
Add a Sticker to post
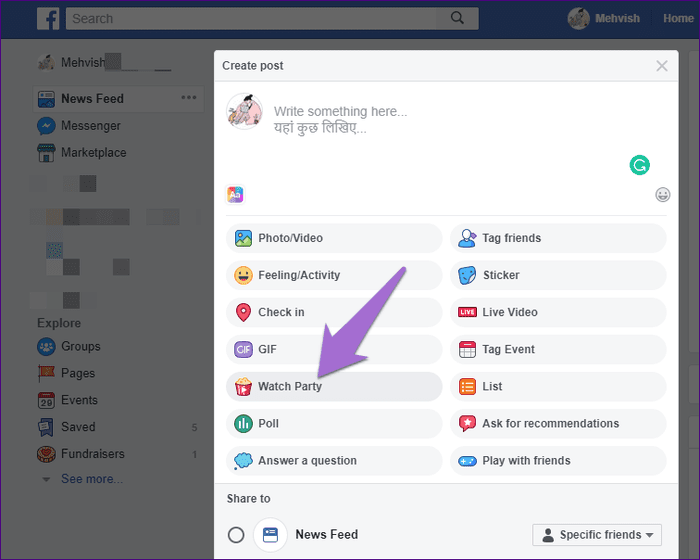(x=558, y=275)
